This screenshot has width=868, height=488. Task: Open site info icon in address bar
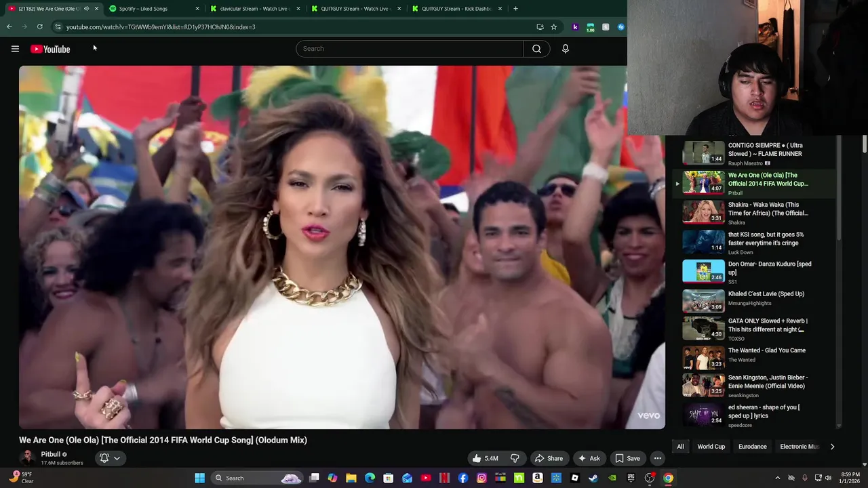click(x=58, y=27)
